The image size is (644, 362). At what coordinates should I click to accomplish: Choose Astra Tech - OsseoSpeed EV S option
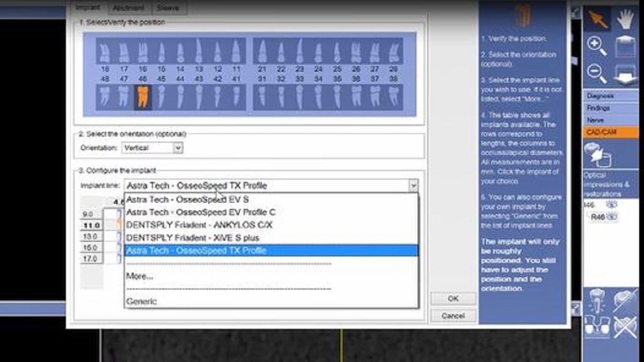pos(271,199)
